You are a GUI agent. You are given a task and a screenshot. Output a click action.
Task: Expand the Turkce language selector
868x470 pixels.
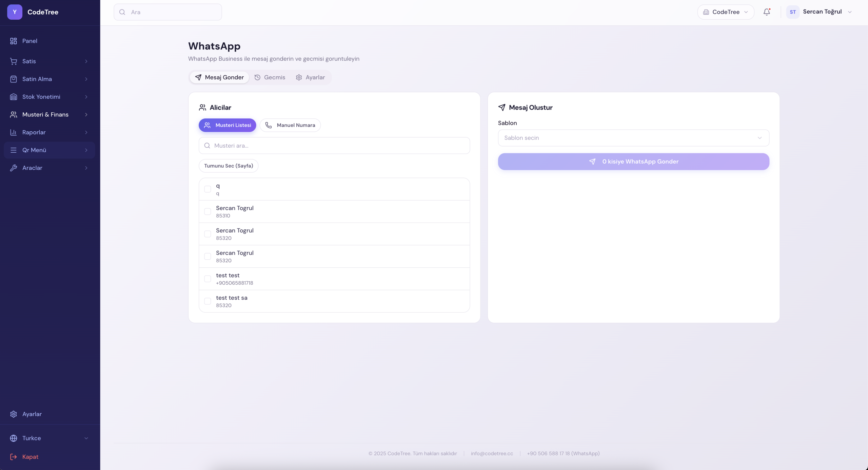pyautogui.click(x=50, y=438)
